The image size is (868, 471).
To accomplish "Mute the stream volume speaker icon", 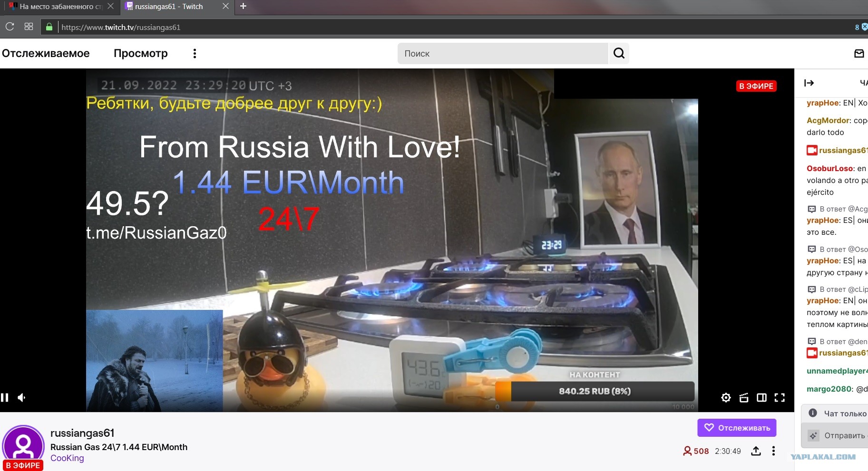I will point(22,397).
